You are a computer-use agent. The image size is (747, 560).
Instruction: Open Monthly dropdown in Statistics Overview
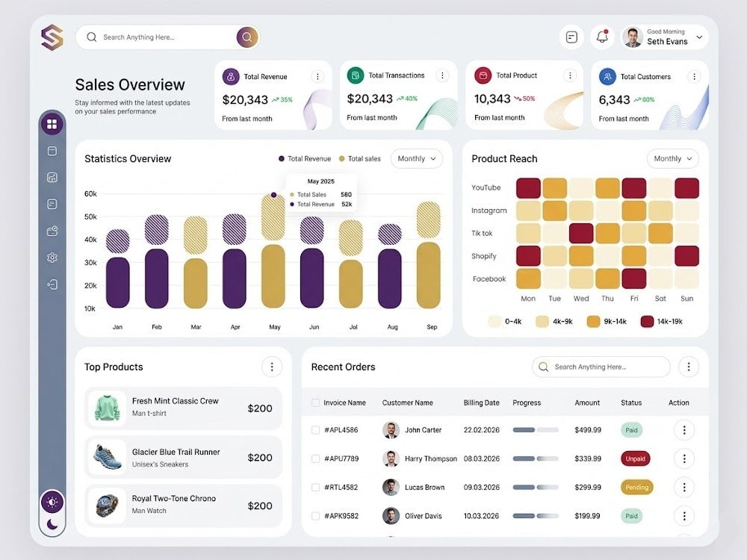pos(417,158)
